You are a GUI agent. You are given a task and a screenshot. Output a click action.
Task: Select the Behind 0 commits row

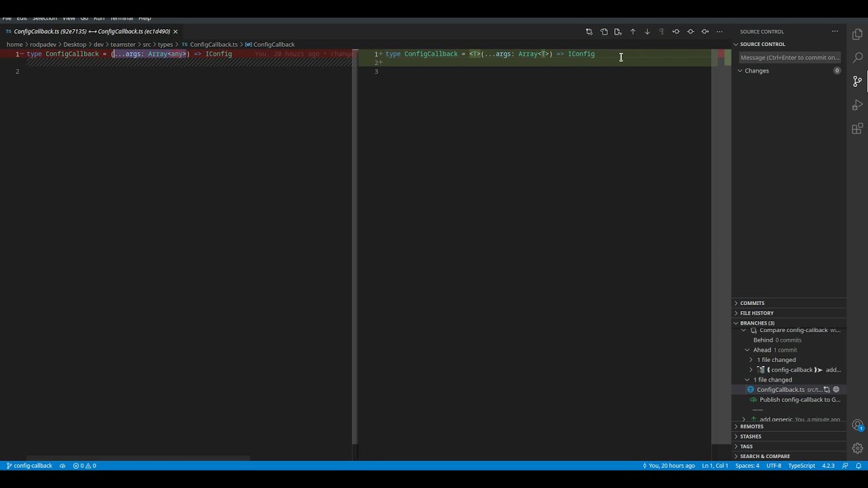pyautogui.click(x=789, y=340)
